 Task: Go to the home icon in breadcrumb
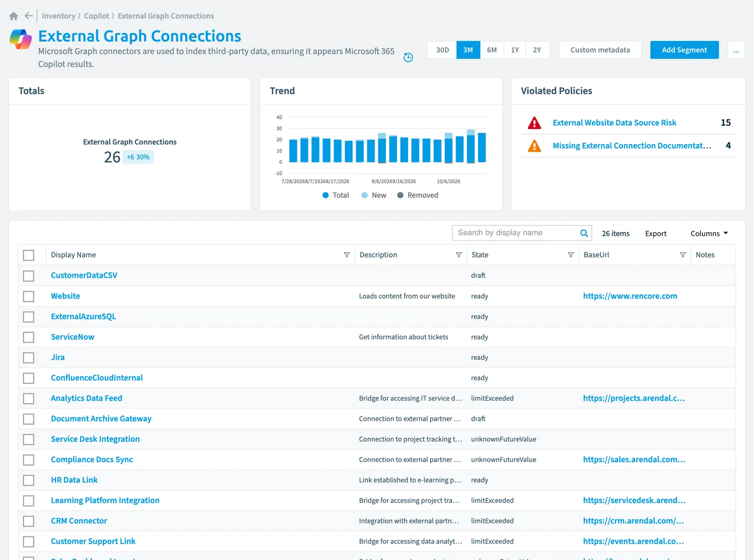pyautogui.click(x=14, y=16)
